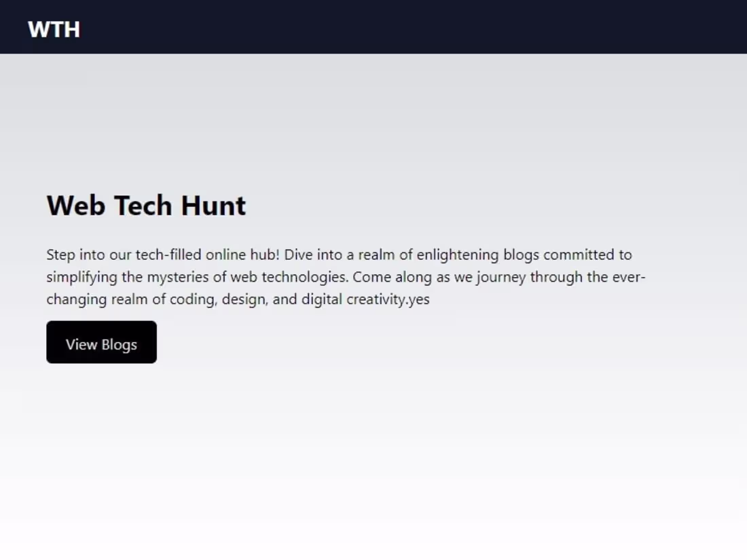The image size is (747, 560).
Task: Navigate to blogs using the View Blogs button
Action: click(x=101, y=342)
